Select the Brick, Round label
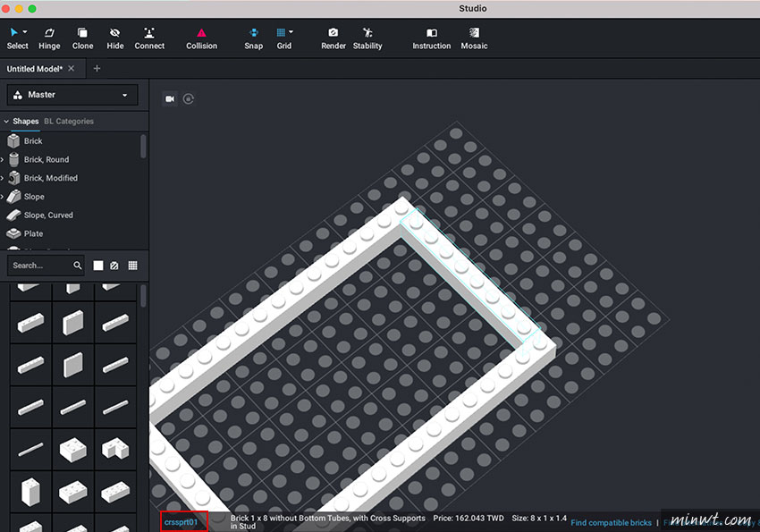 [46, 159]
